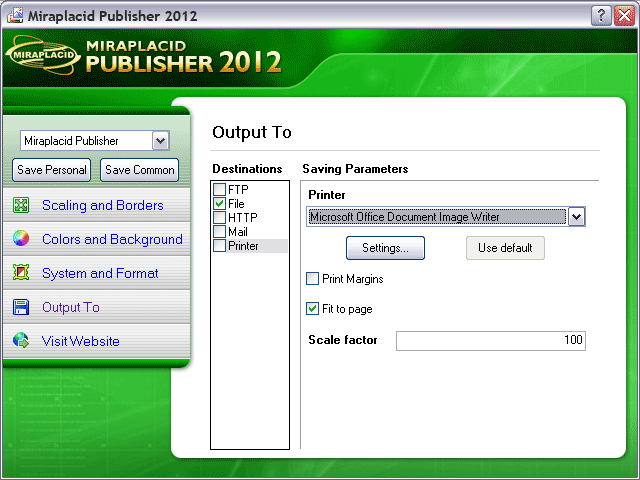
Task: Enable the HTTP destination checkbox
Action: point(220,218)
